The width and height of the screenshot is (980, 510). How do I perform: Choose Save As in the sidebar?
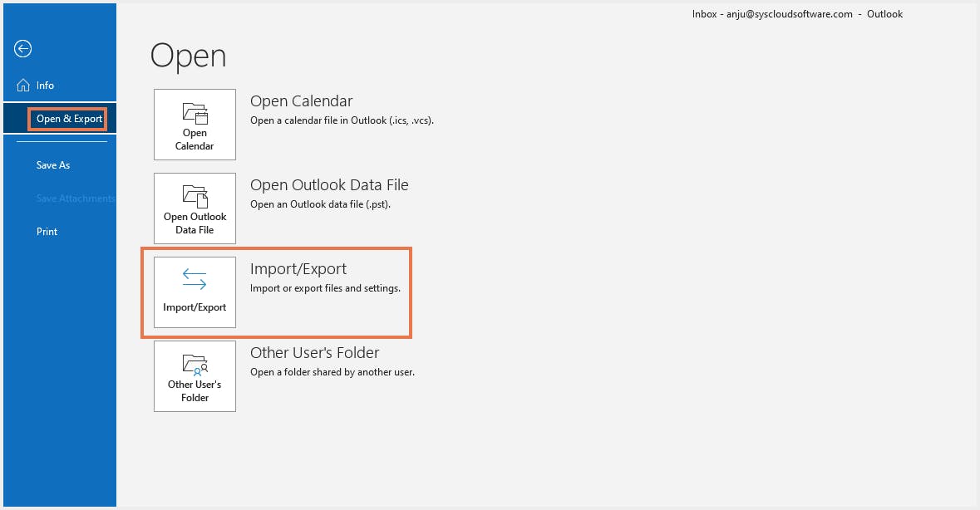point(53,165)
